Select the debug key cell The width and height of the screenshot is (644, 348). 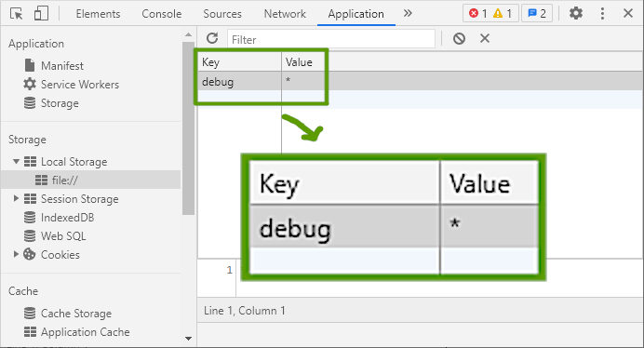(x=239, y=81)
